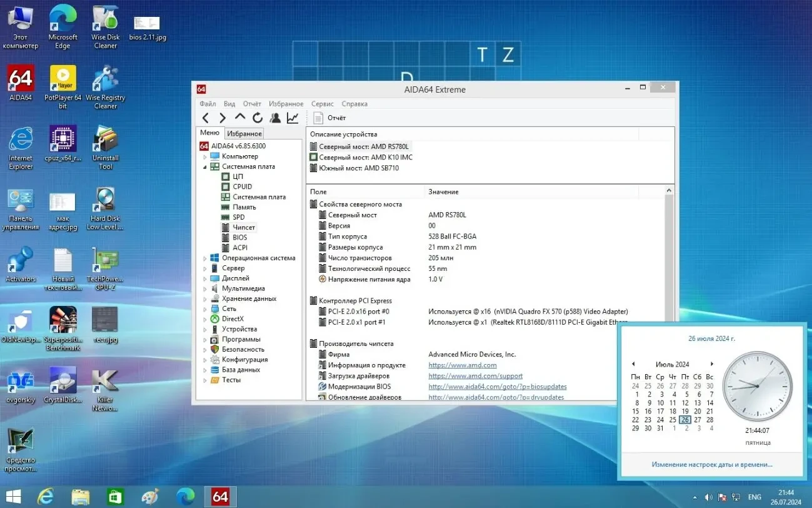Click the back navigation arrow in AIDA64 toolbar
This screenshot has height=508, width=812.
point(206,118)
